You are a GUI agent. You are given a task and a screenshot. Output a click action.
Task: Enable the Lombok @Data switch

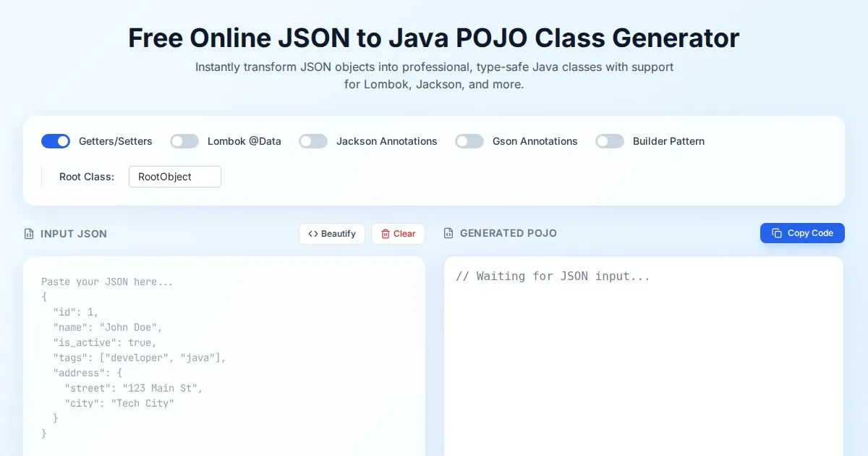(184, 141)
